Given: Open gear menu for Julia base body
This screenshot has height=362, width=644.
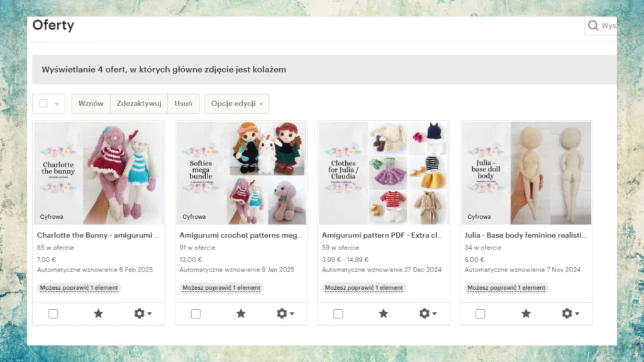Looking at the screenshot, I should tap(570, 314).
